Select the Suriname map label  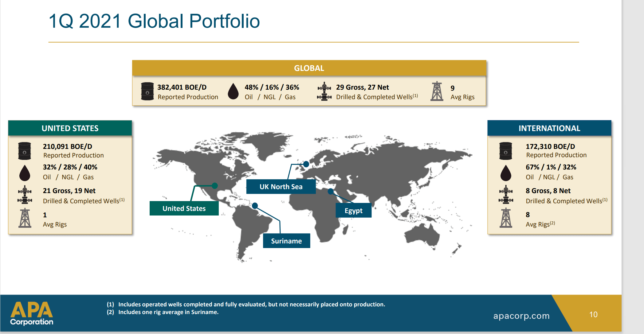286,241
